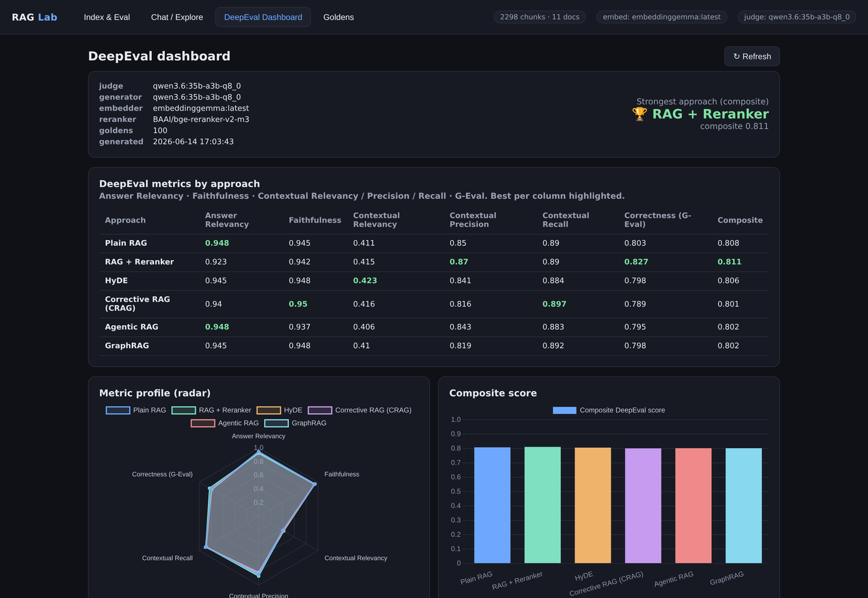Select the HyDE row label
868x598 pixels.
[116, 280]
